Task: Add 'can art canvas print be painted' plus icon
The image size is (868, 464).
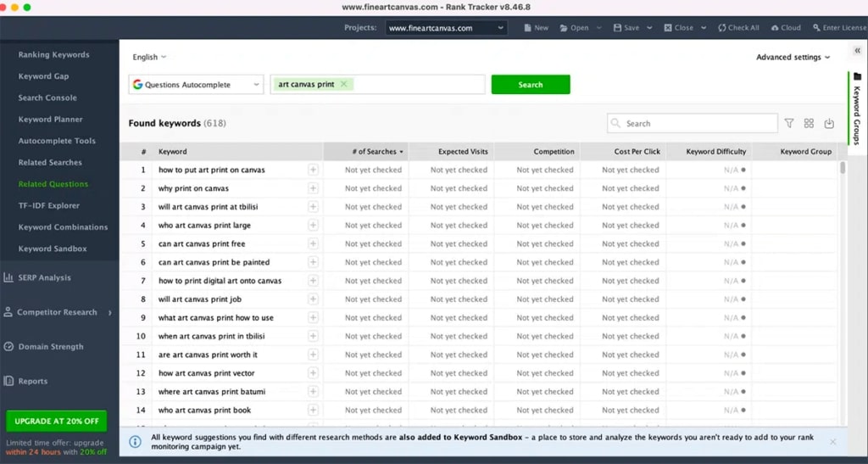Action: 313,262
